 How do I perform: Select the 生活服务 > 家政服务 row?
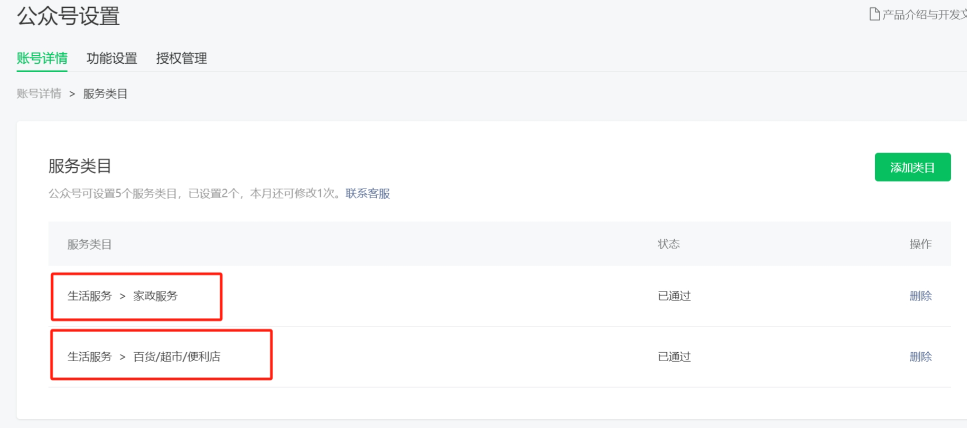(x=500, y=296)
